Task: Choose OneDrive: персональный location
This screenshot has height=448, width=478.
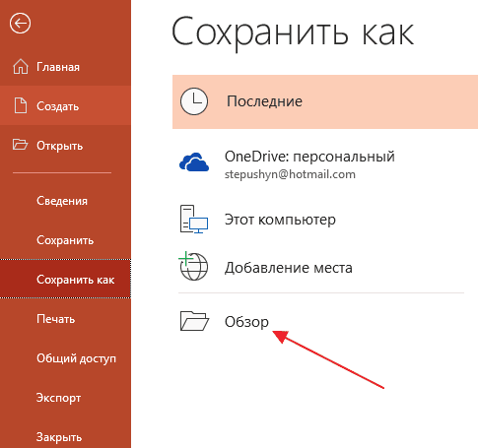Action: click(x=325, y=163)
